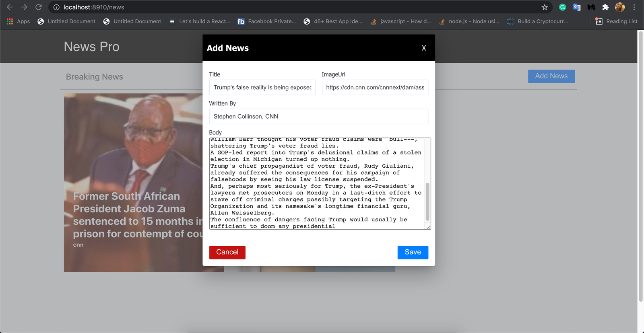This screenshot has height=333, width=644.
Task: Focus the Written By field
Action: pyautogui.click(x=319, y=116)
